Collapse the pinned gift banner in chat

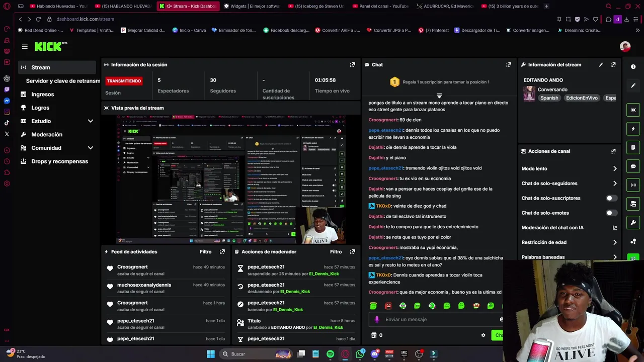439,96
